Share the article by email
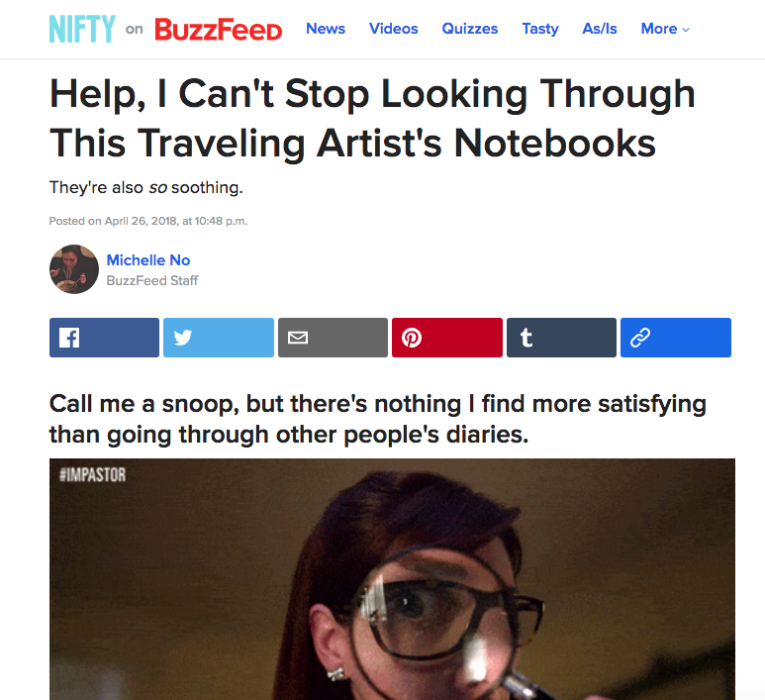The width and height of the screenshot is (765, 700). (333, 338)
